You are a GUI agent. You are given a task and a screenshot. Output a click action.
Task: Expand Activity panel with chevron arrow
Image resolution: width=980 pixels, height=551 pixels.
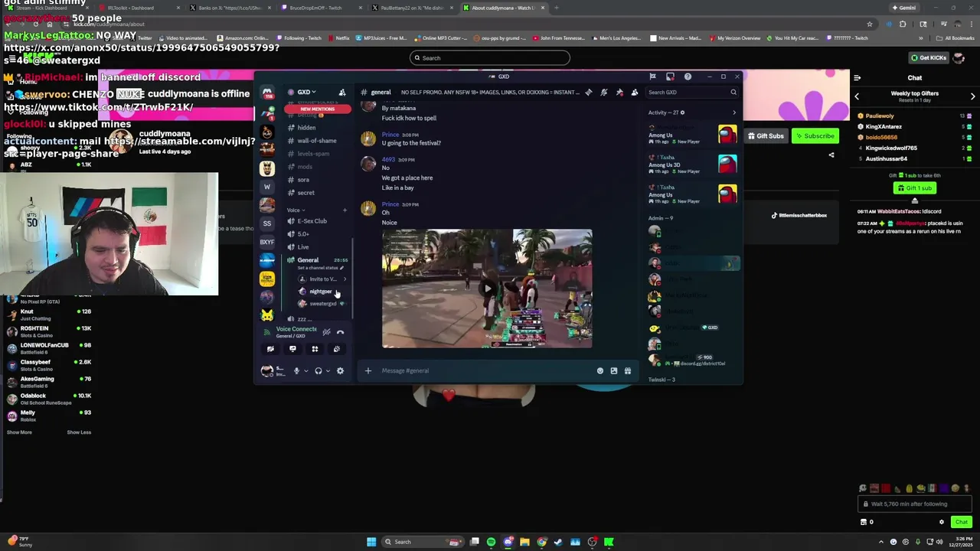pos(733,112)
